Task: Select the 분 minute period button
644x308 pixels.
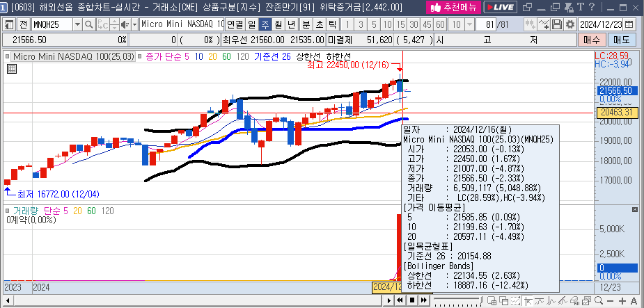Action: pos(306,24)
